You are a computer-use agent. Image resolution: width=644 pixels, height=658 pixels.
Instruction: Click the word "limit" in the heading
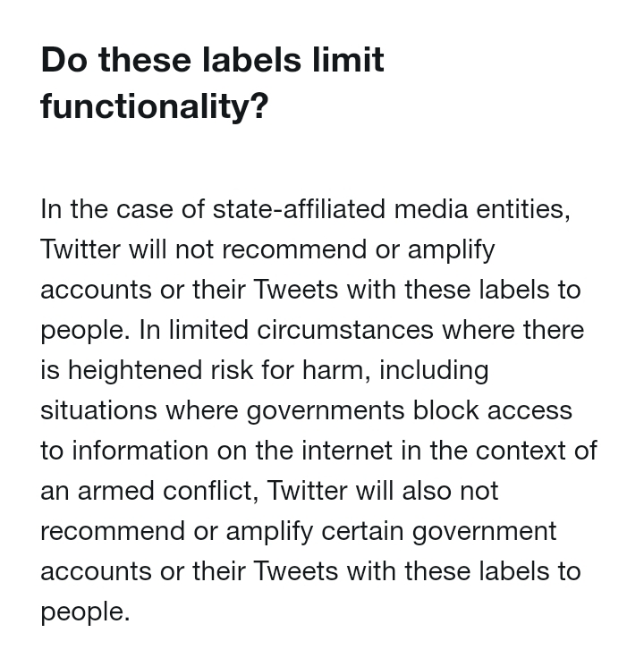point(348,60)
